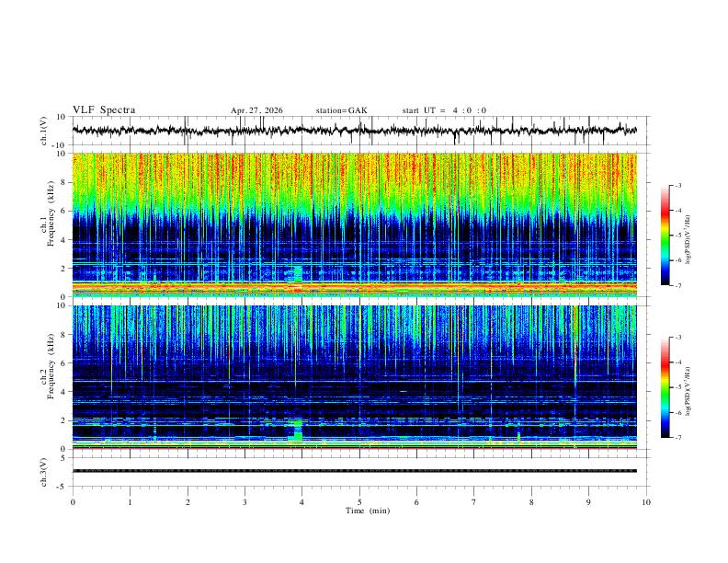The image size is (728, 563).
Task: Select the date label "Apr. 27, 2026"
Action: 256,110
